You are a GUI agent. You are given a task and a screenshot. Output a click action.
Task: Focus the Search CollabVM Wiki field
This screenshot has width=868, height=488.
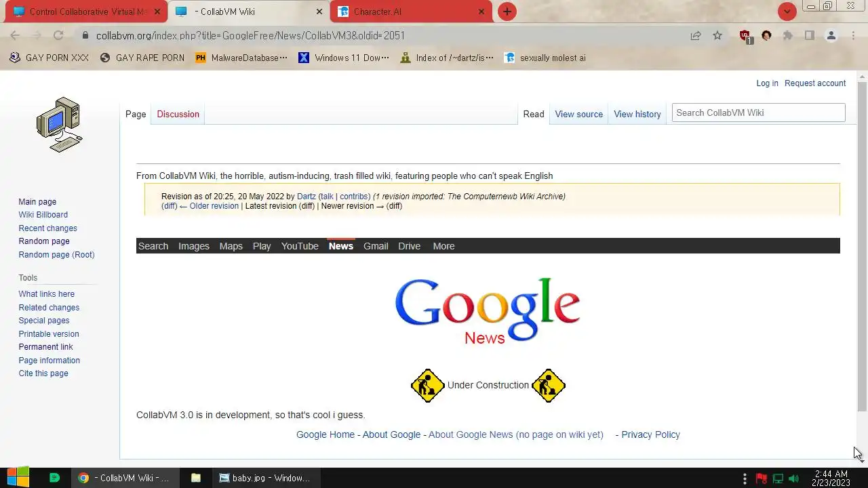point(758,113)
